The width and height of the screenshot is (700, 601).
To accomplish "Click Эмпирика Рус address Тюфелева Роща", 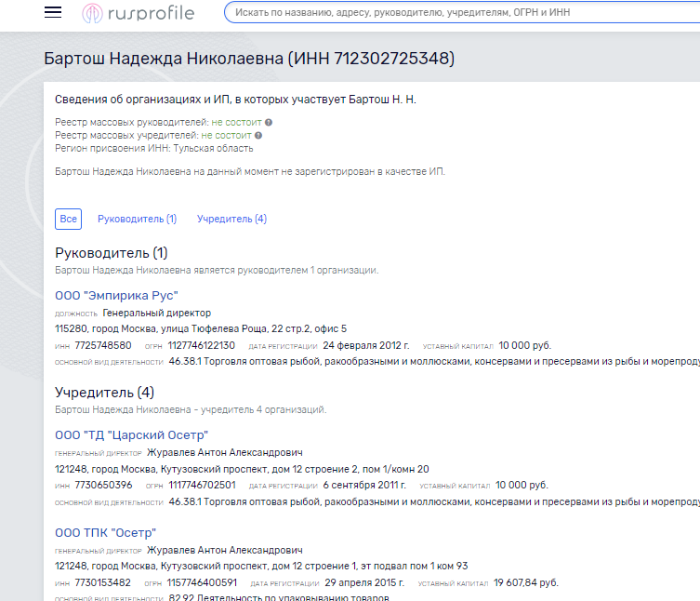I will [201, 328].
